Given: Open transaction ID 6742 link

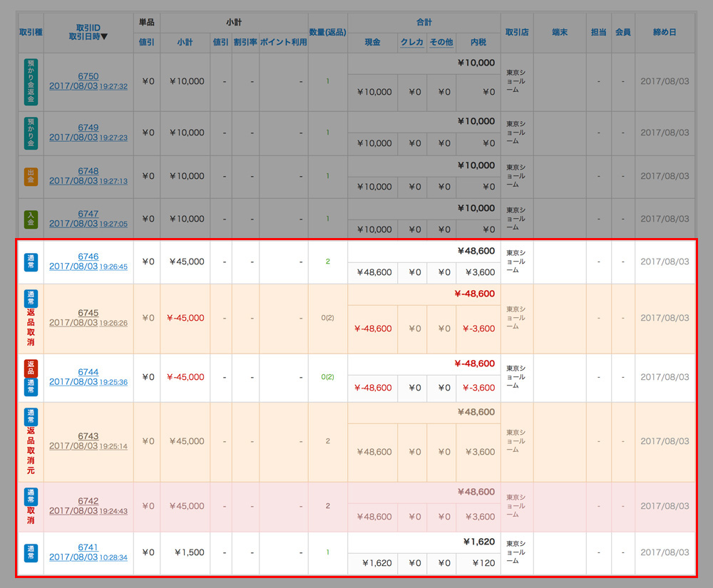Looking at the screenshot, I should click(x=88, y=501).
